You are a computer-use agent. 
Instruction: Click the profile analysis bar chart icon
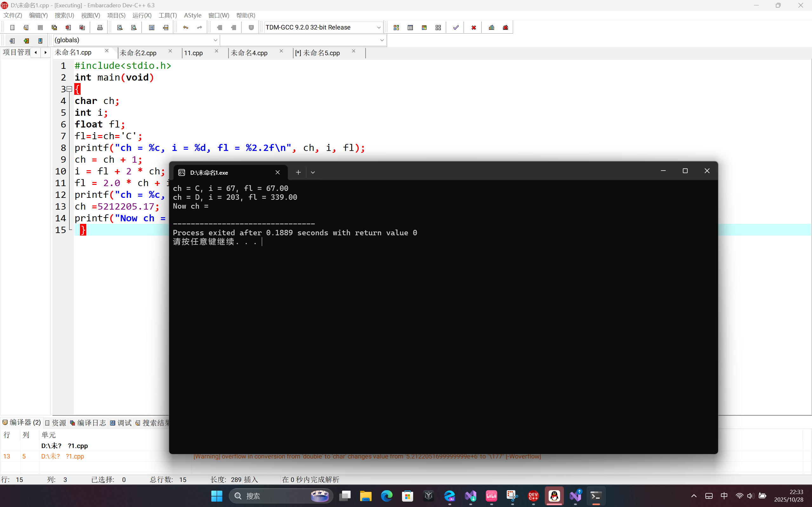(492, 28)
